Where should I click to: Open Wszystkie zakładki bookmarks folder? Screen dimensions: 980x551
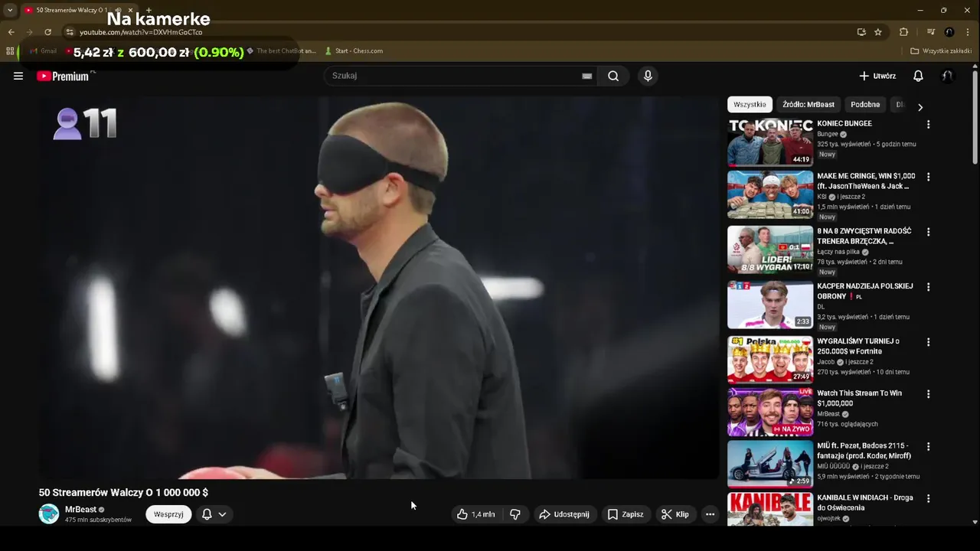tap(941, 51)
